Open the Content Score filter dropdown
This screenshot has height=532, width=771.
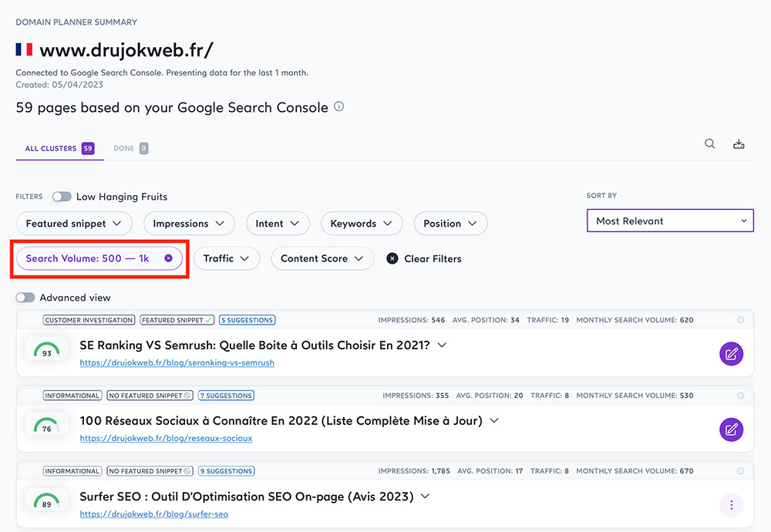pos(322,258)
